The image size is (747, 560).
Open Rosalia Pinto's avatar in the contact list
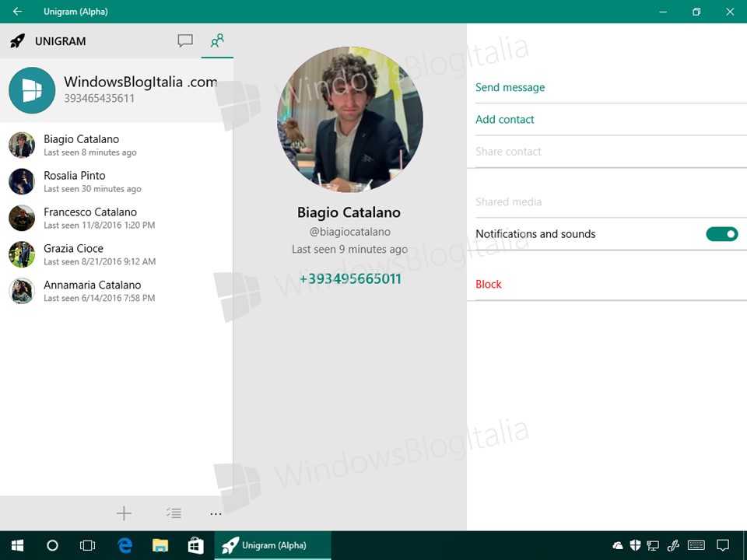click(22, 181)
